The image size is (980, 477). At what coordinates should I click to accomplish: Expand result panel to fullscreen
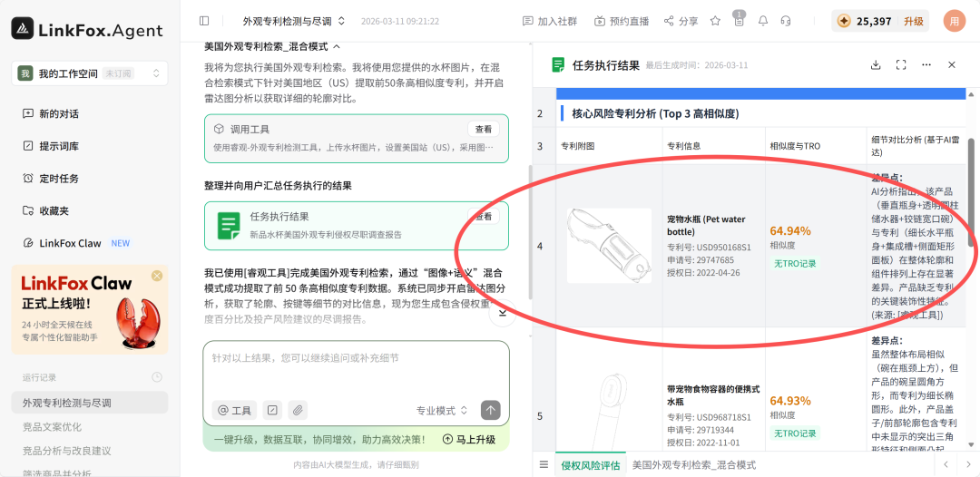(901, 65)
